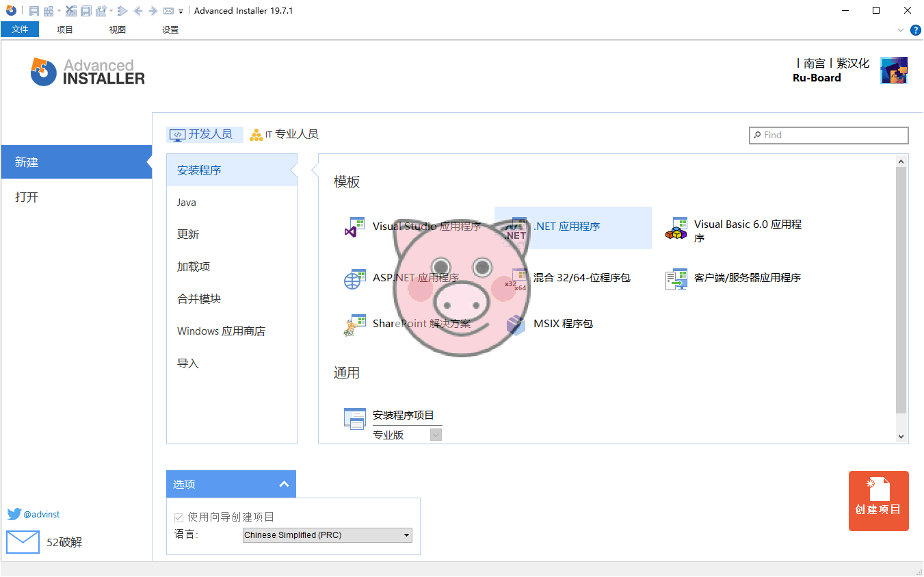Choose the Visual Studio 应用程序 template icon
This screenshot has height=577, width=924.
coord(354,227)
